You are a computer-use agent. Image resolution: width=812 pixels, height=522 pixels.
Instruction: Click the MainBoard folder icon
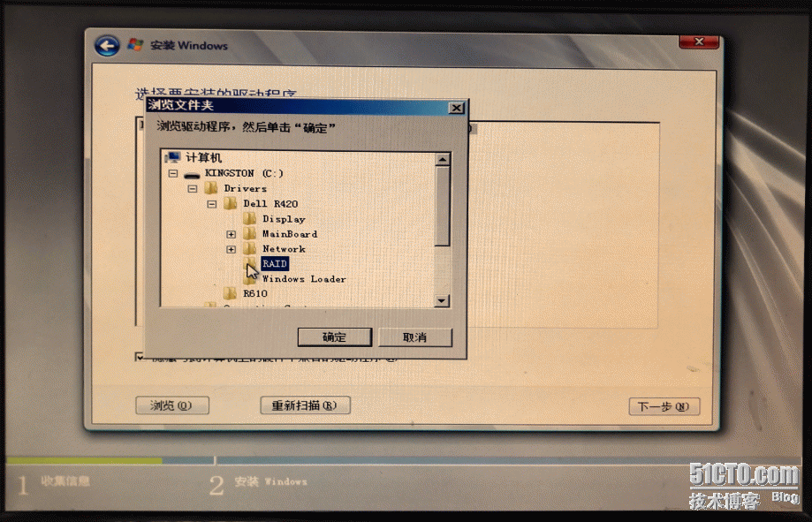click(249, 234)
